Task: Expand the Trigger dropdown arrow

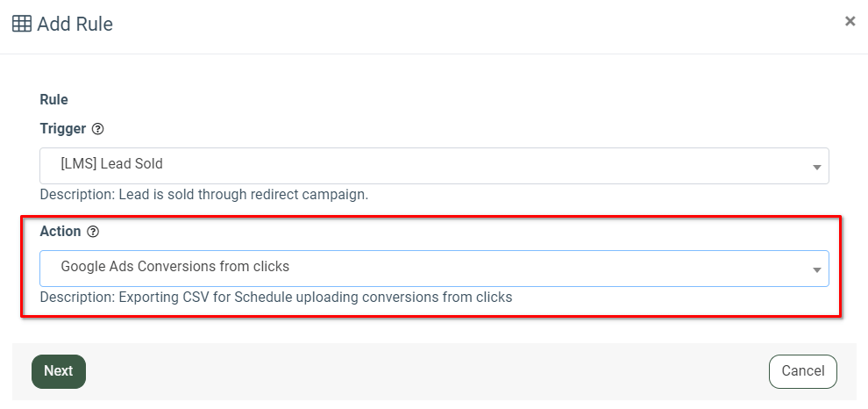Action: pyautogui.click(x=816, y=167)
